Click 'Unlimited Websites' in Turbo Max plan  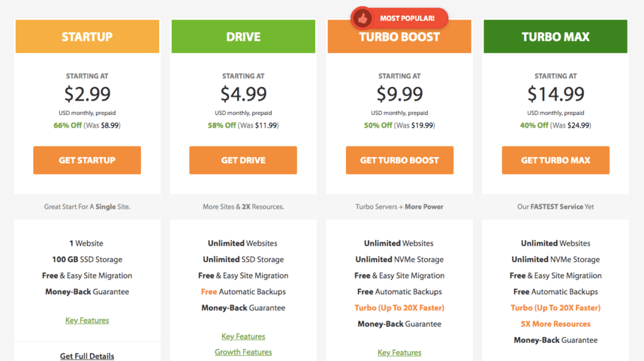pyautogui.click(x=556, y=243)
